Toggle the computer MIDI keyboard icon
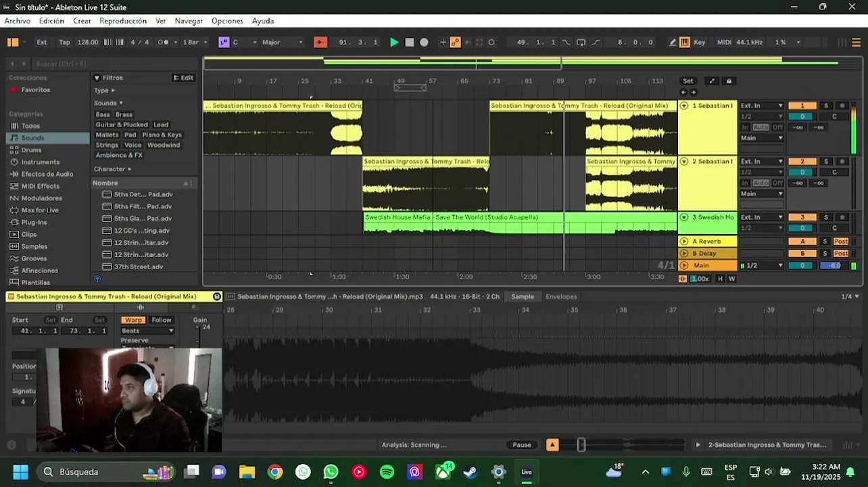The image size is (868, 487). coord(685,42)
